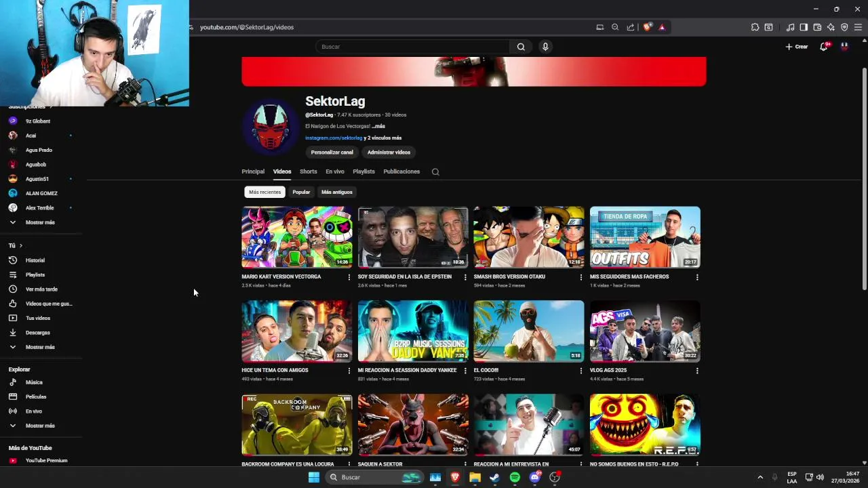Open more options for SMASH BROS VERSION OTAKU
Image resolution: width=868 pixels, height=488 pixels.
(581, 277)
